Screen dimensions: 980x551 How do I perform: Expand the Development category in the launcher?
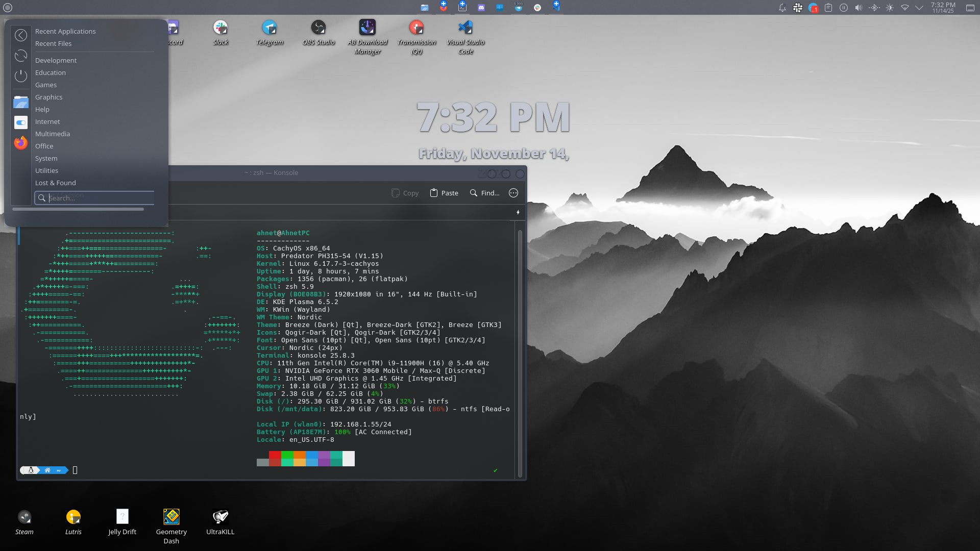(x=56, y=60)
